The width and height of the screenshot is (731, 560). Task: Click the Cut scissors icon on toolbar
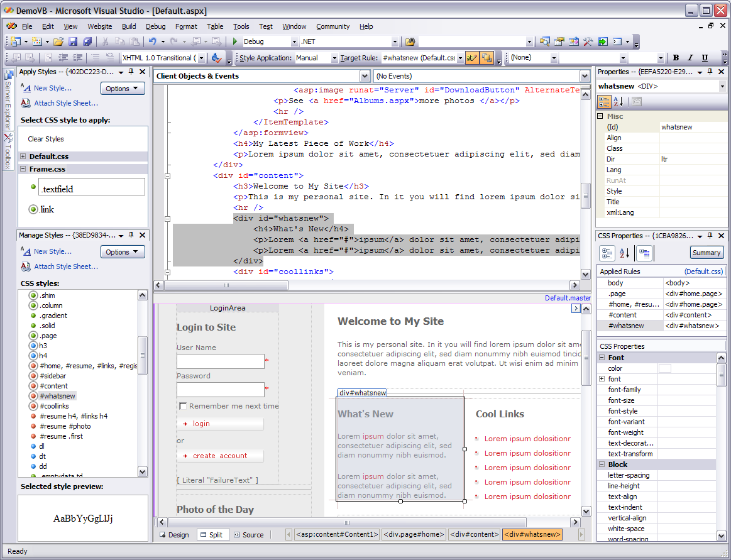106,40
